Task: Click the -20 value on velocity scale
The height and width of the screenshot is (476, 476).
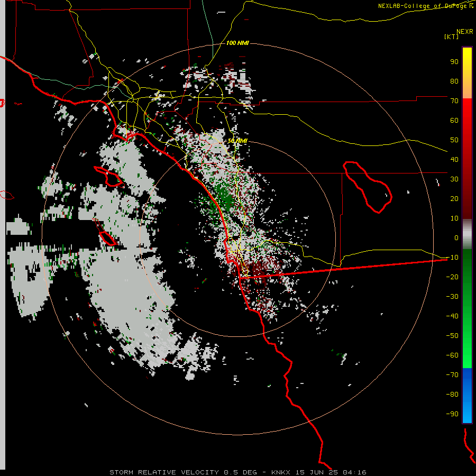Action: tap(452, 277)
